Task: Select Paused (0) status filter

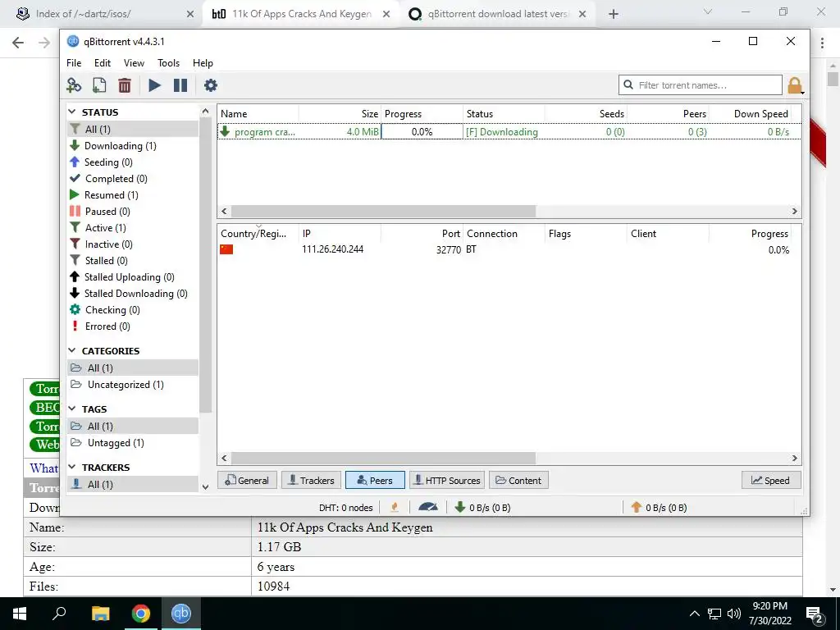Action: click(x=133, y=212)
